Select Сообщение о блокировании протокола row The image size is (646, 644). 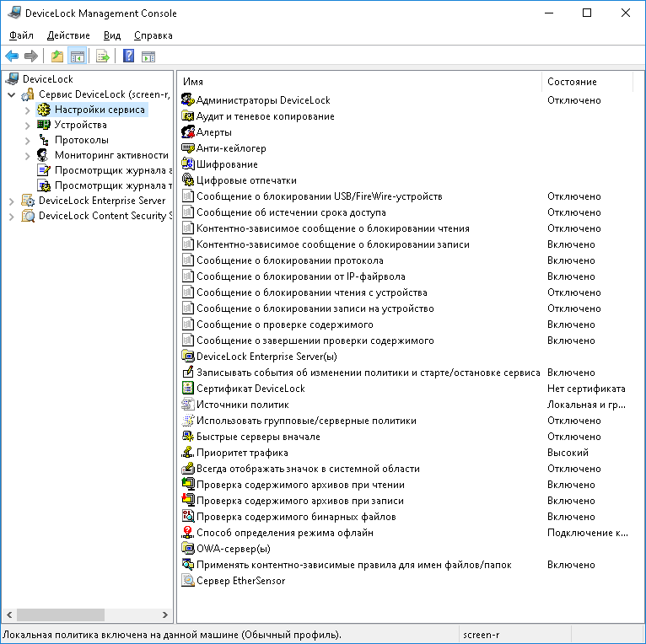tap(289, 260)
